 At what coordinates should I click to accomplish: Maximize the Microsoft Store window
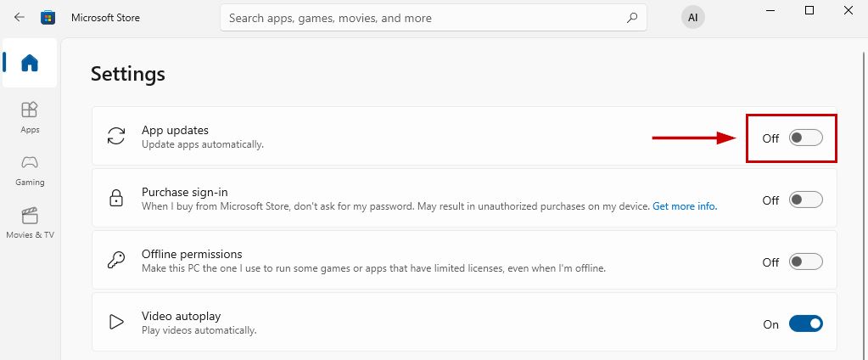[809, 10]
